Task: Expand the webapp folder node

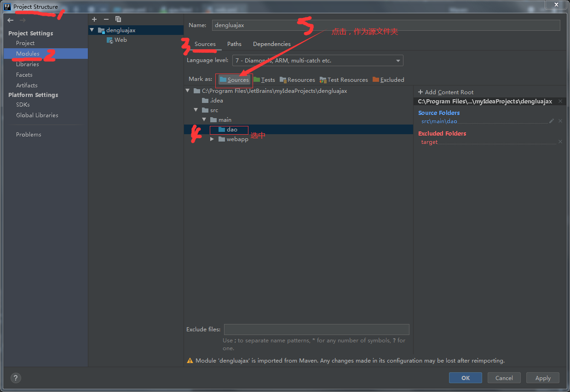Action: (212, 139)
